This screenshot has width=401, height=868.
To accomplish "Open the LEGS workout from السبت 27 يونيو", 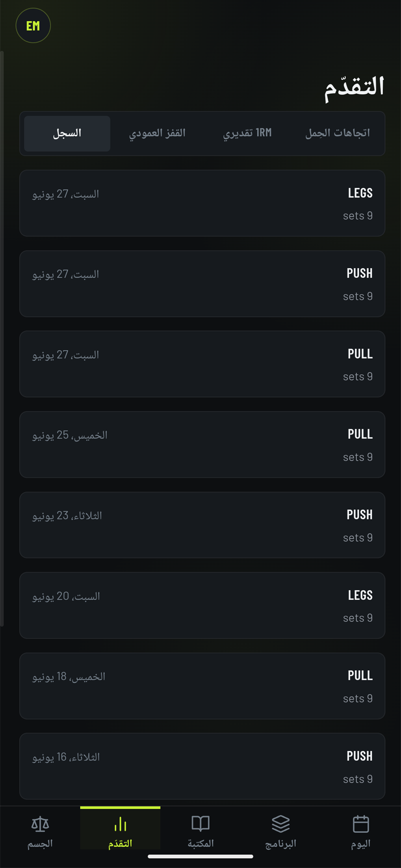I will pos(202,203).
